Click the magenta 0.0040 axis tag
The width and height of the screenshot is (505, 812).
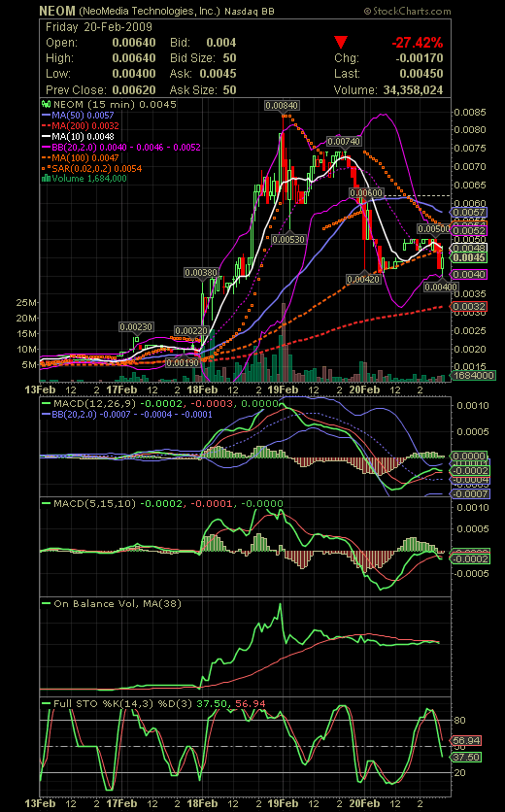coord(469,275)
